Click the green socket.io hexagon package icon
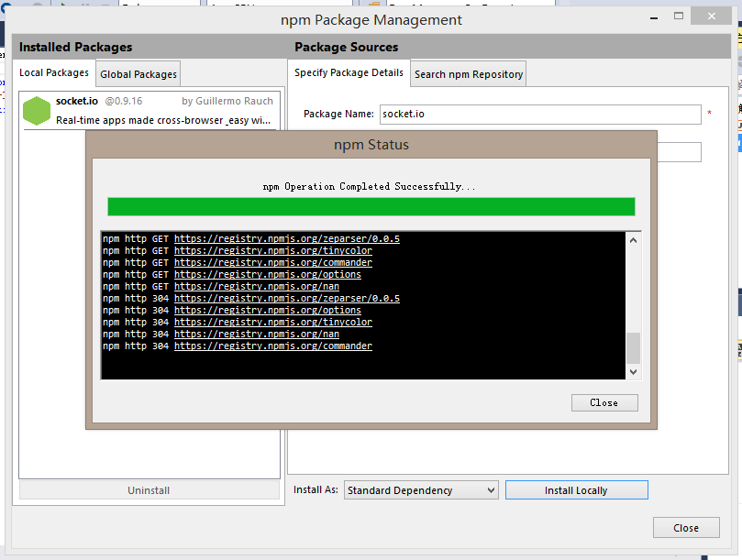Image resolution: width=742 pixels, height=560 pixels. [x=37, y=110]
